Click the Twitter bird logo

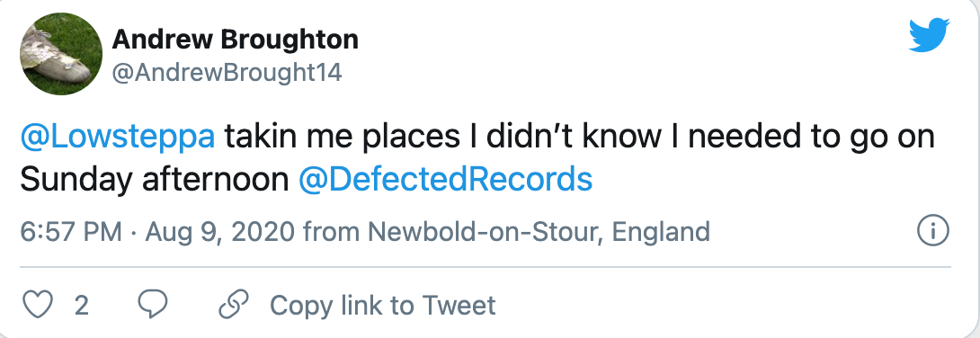tap(929, 35)
